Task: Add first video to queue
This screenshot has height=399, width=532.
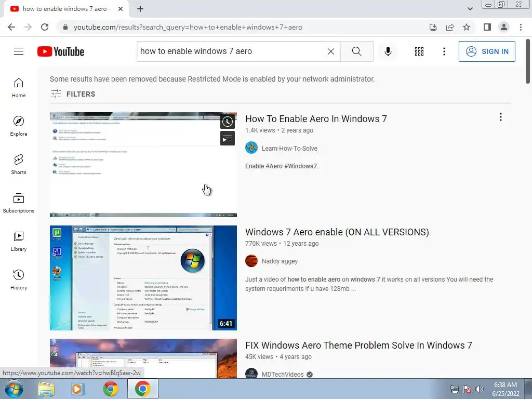Action: pos(228,138)
